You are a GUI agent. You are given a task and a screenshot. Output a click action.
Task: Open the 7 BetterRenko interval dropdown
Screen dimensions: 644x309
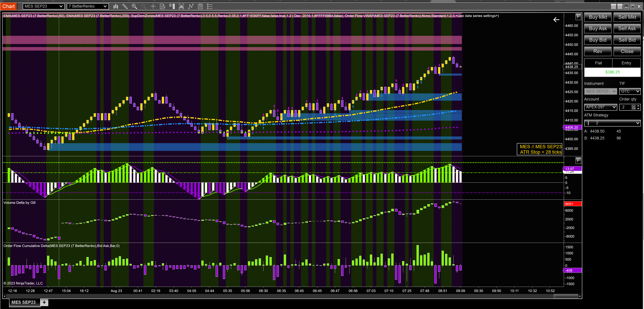(87, 6)
